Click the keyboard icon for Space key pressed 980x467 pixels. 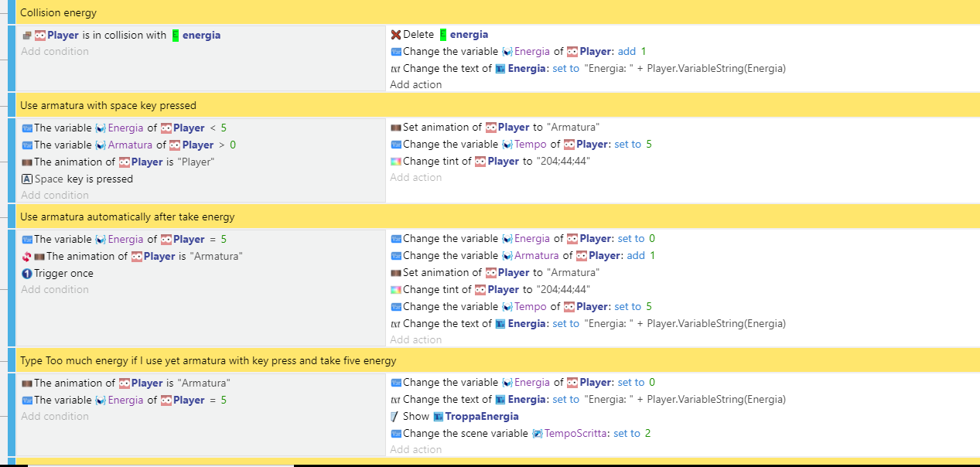pyautogui.click(x=27, y=179)
